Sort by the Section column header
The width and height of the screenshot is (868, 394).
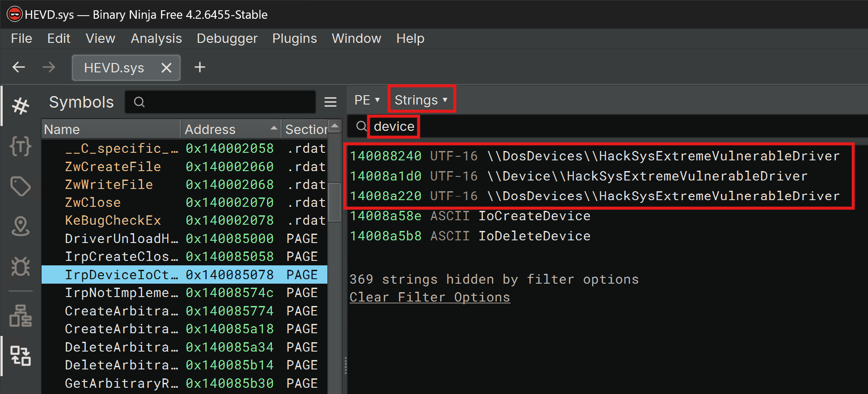tap(305, 129)
